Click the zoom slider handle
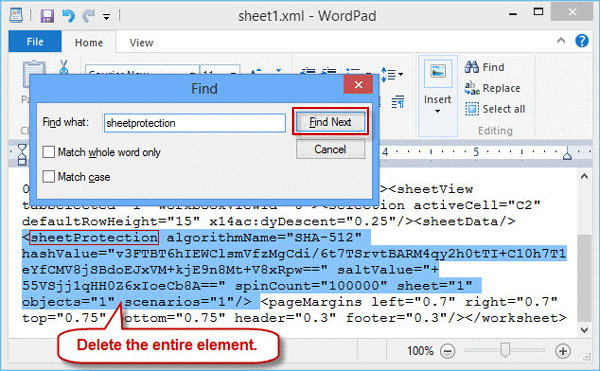This screenshot has width=600, height=371. 505,350
